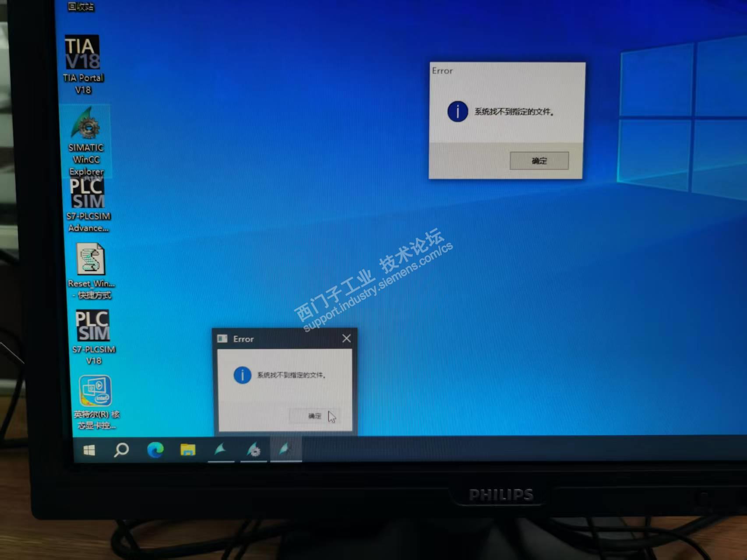This screenshot has height=560, width=747.
Task: Click the 系统找不到指定的文件 message in the dark-titled Error dialog
Action: click(x=292, y=375)
